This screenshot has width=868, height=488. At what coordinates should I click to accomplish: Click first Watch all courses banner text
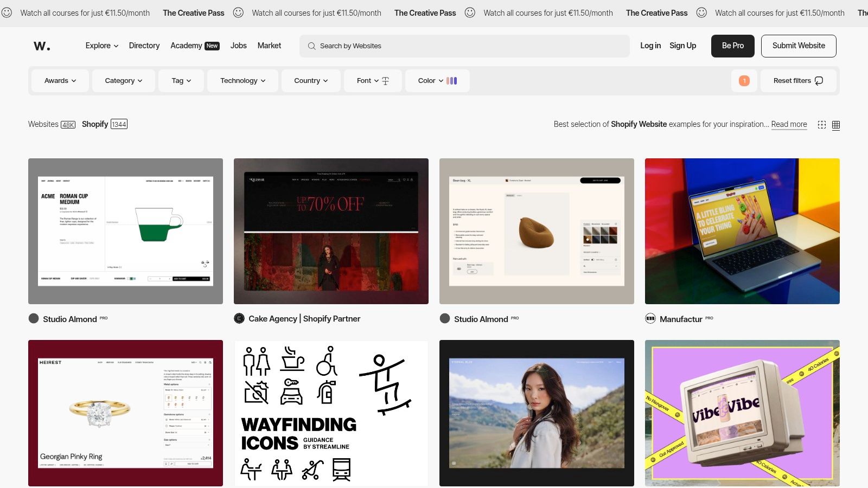[85, 12]
